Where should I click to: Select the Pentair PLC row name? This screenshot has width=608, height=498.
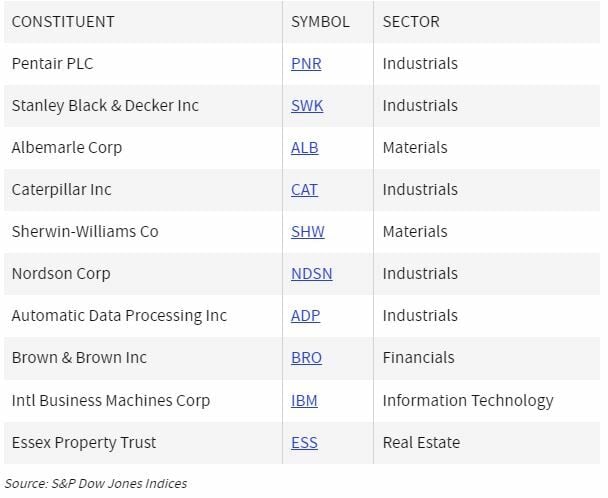52,64
